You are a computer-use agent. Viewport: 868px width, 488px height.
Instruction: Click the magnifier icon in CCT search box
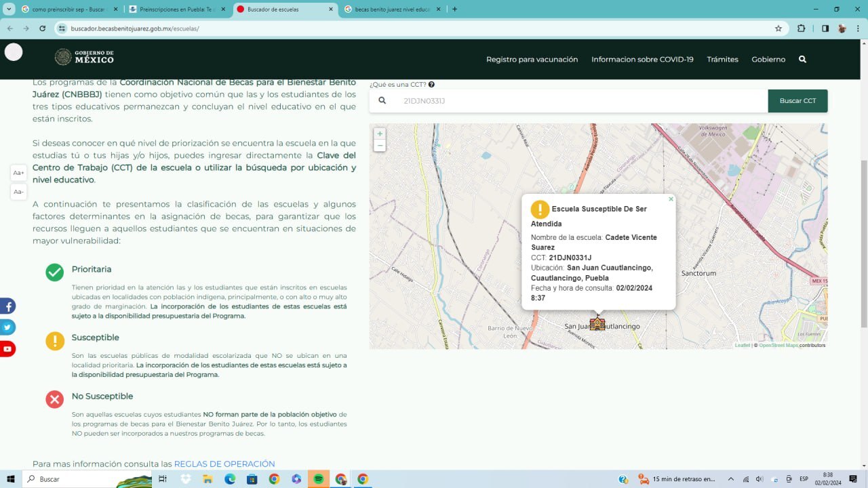tap(382, 100)
